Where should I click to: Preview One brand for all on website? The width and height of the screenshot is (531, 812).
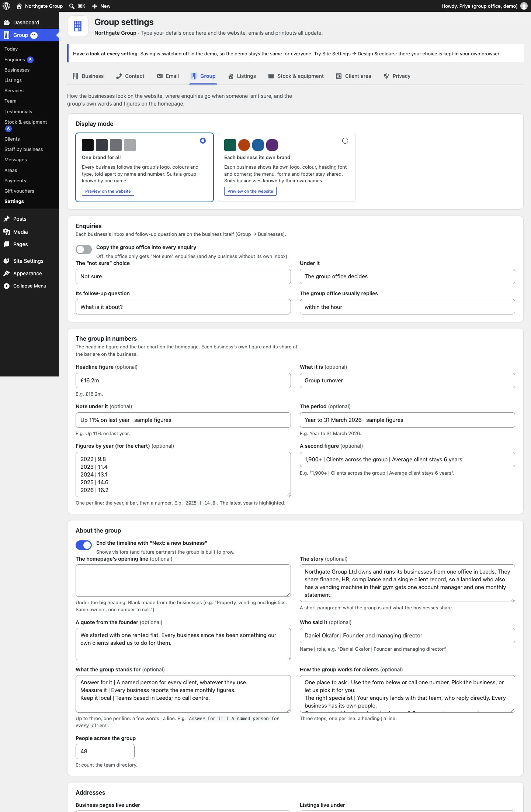[108, 191]
